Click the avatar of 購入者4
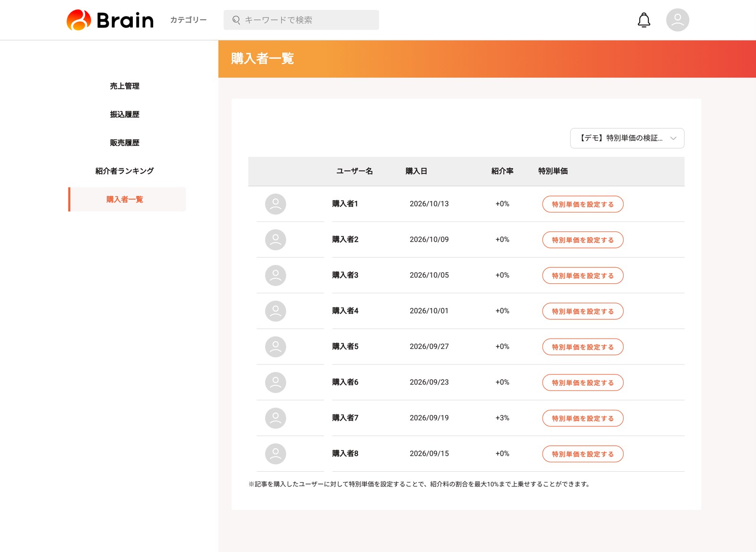This screenshot has width=756, height=552. coord(275,311)
